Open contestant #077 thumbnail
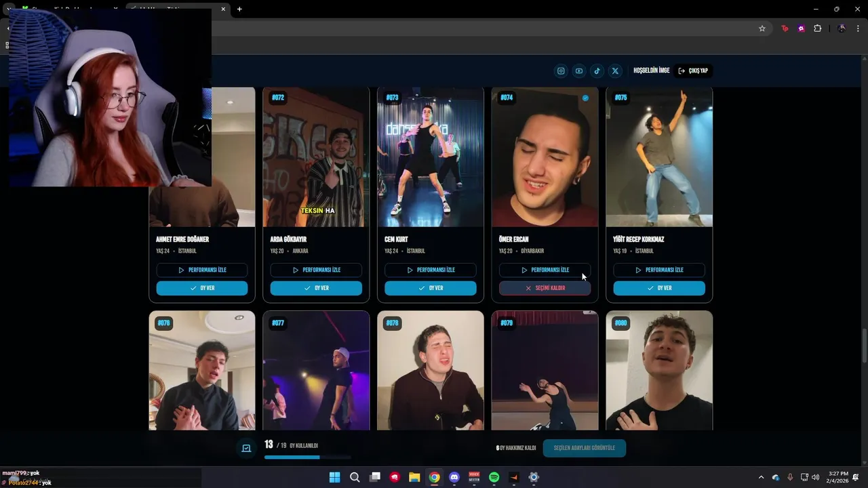Image resolution: width=868 pixels, height=488 pixels. pyautogui.click(x=316, y=371)
